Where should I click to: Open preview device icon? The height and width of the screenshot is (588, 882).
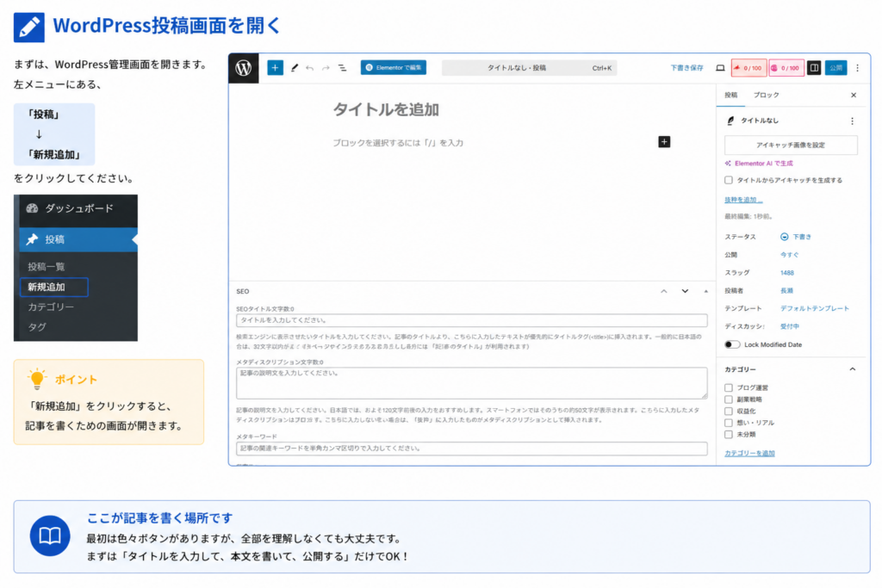pyautogui.click(x=720, y=68)
